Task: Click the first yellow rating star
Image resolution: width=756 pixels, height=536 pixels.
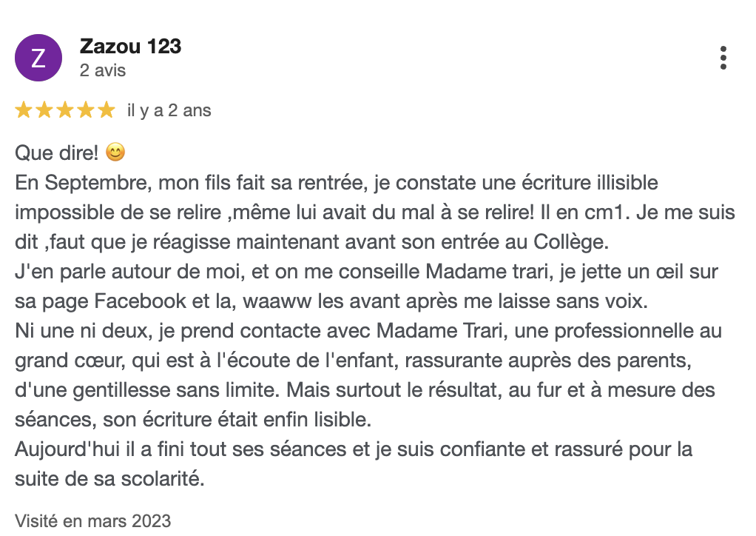Action: click(24, 111)
